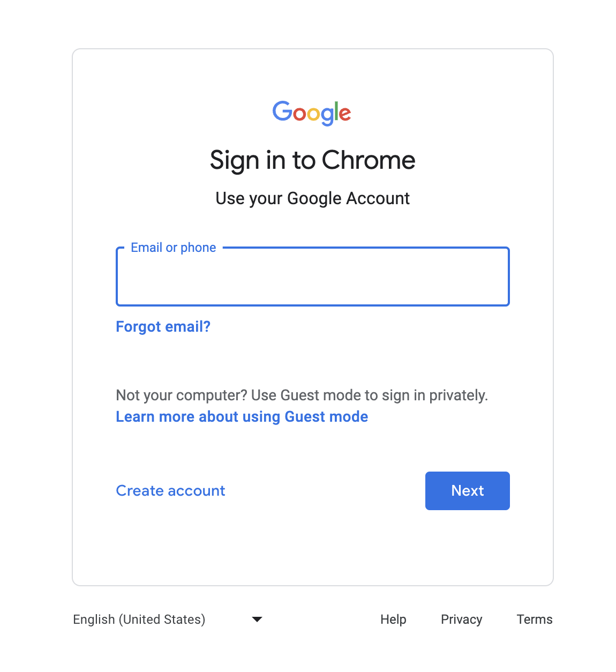Open the Help link in the footer

393,619
